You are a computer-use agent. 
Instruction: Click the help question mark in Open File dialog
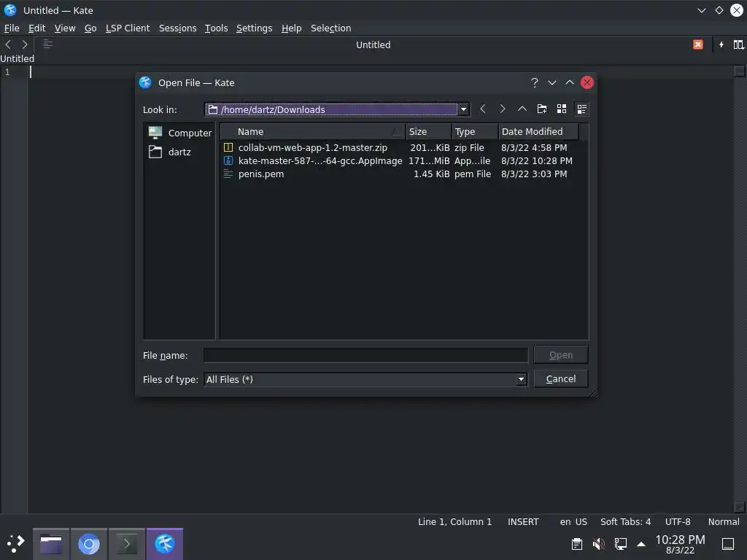(x=535, y=83)
